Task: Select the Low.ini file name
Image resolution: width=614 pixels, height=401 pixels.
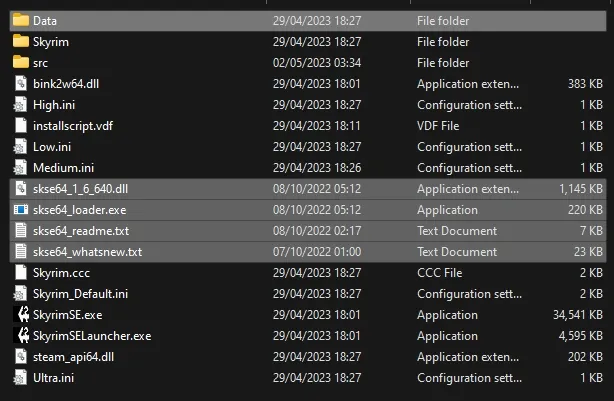Action: coord(51,146)
